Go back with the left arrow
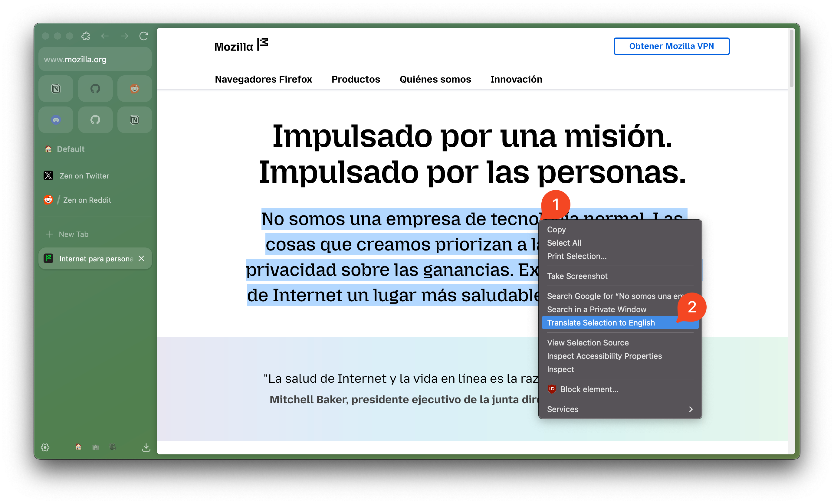Screen dimensions: 834x504 [x=105, y=36]
